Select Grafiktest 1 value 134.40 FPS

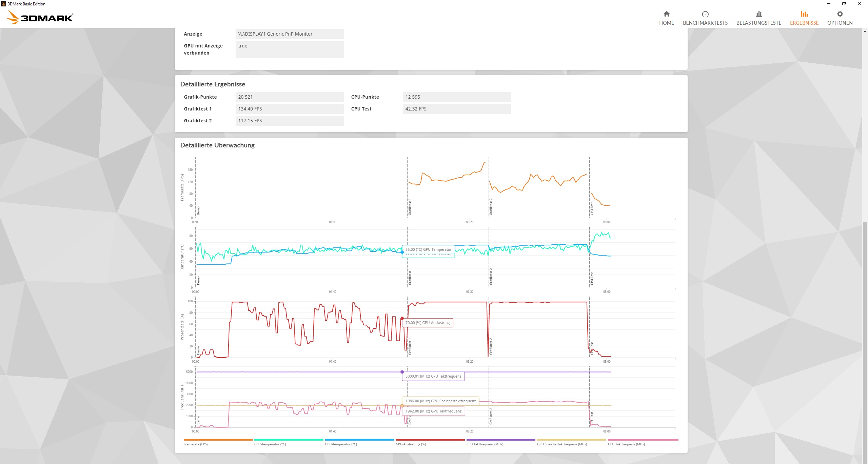click(289, 109)
